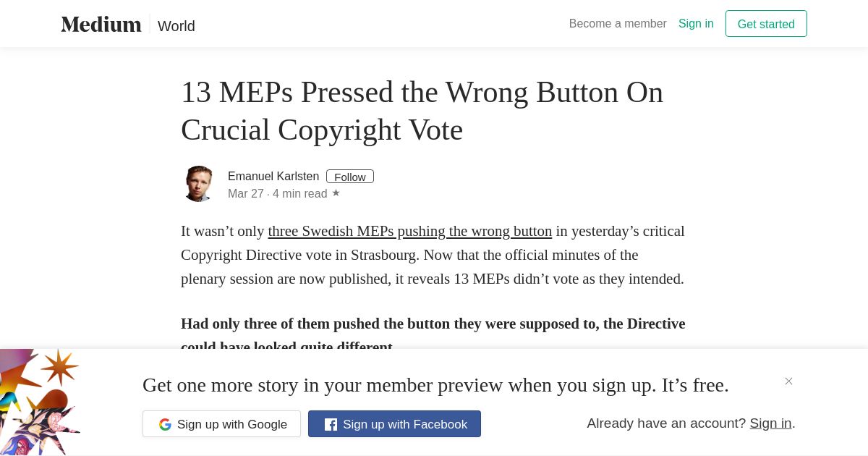
Task: Open the Become a member link
Action: (618, 24)
